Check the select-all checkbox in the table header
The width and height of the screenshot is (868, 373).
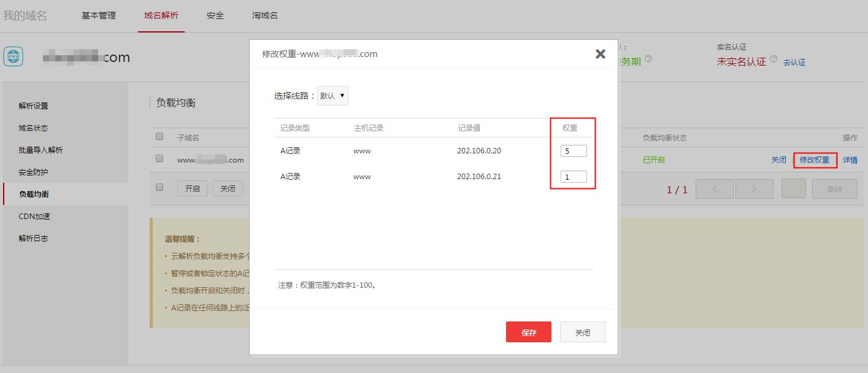coord(158,136)
